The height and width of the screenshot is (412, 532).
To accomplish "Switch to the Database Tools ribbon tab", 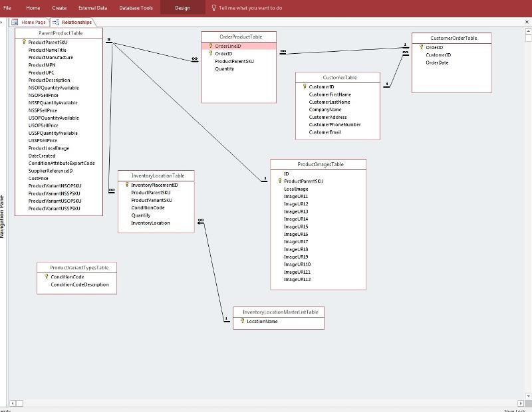I will point(136,8).
